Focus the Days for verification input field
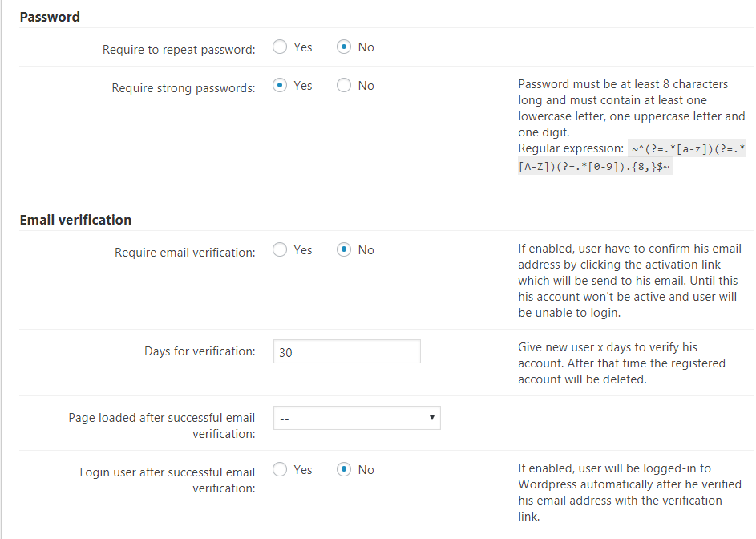 pos(346,351)
